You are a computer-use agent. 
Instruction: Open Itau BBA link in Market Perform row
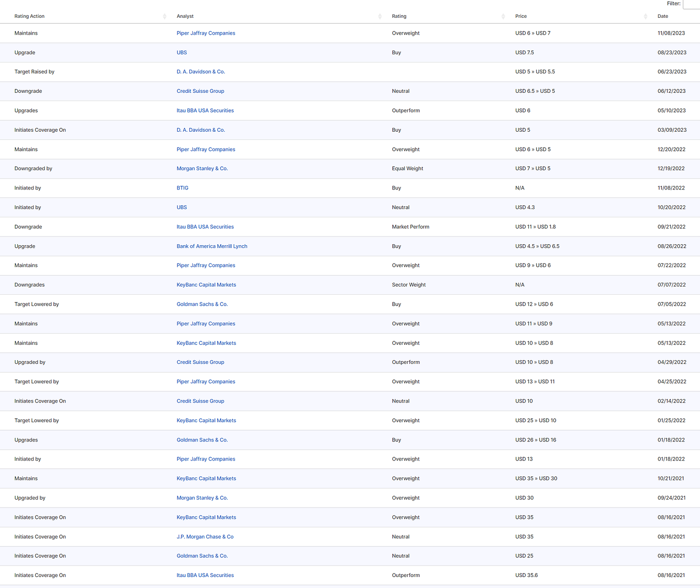click(205, 227)
